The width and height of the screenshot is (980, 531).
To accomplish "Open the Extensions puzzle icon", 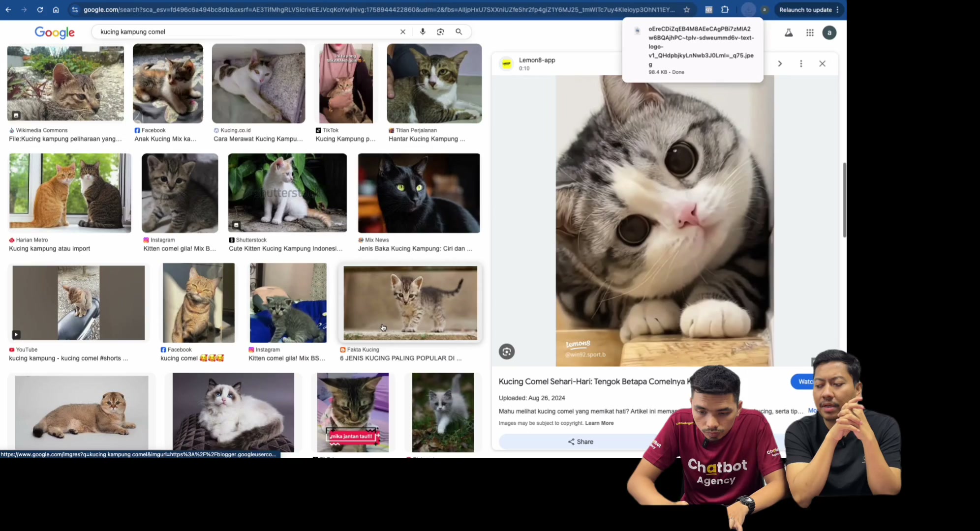I will [x=725, y=9].
